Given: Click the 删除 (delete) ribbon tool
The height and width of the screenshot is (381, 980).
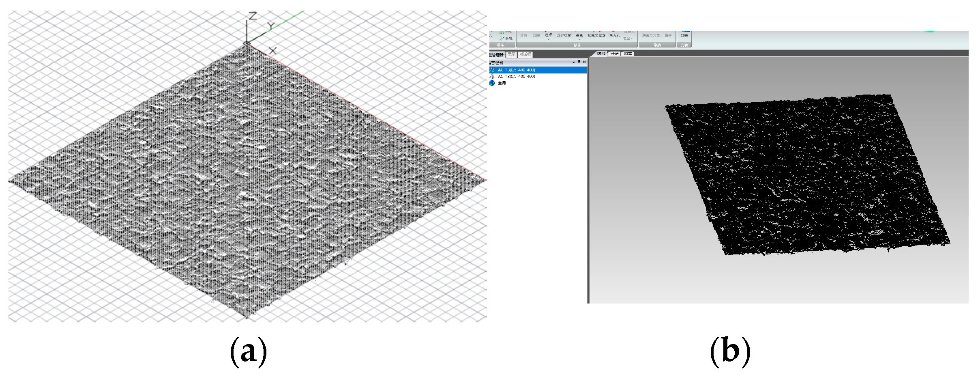Looking at the screenshot, I should 536,35.
